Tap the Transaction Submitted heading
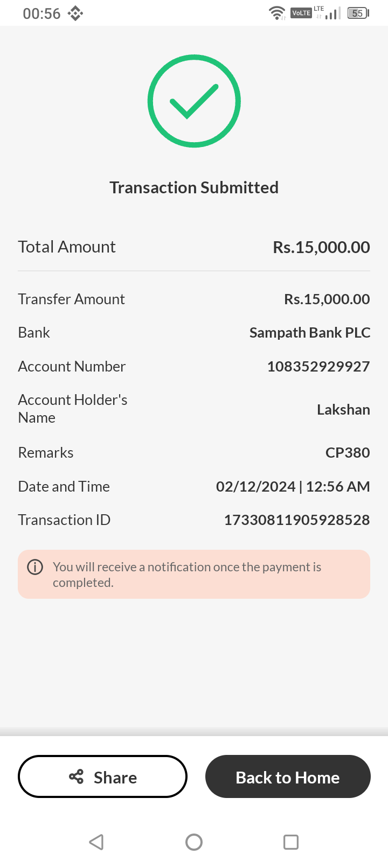 click(194, 187)
